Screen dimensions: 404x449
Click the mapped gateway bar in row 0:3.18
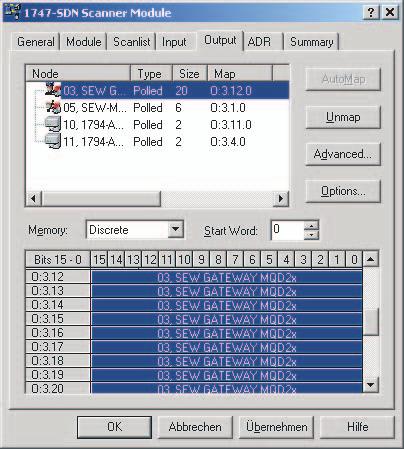point(227,361)
